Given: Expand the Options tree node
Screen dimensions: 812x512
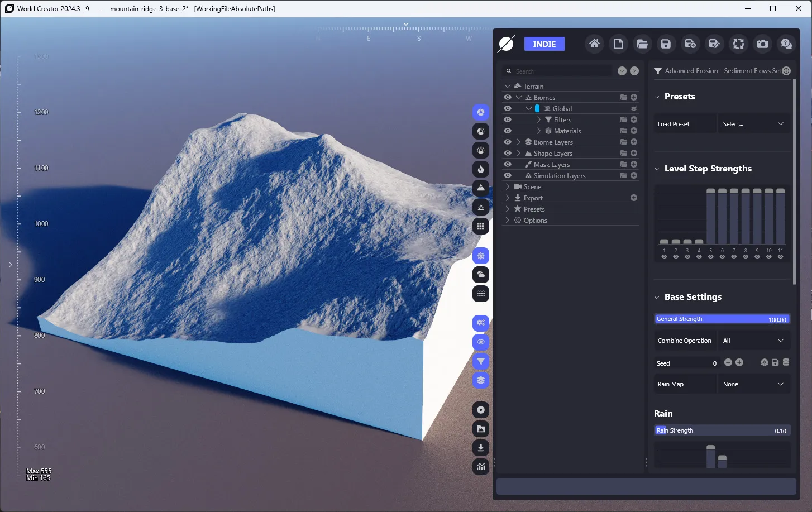Looking at the screenshot, I should [508, 220].
